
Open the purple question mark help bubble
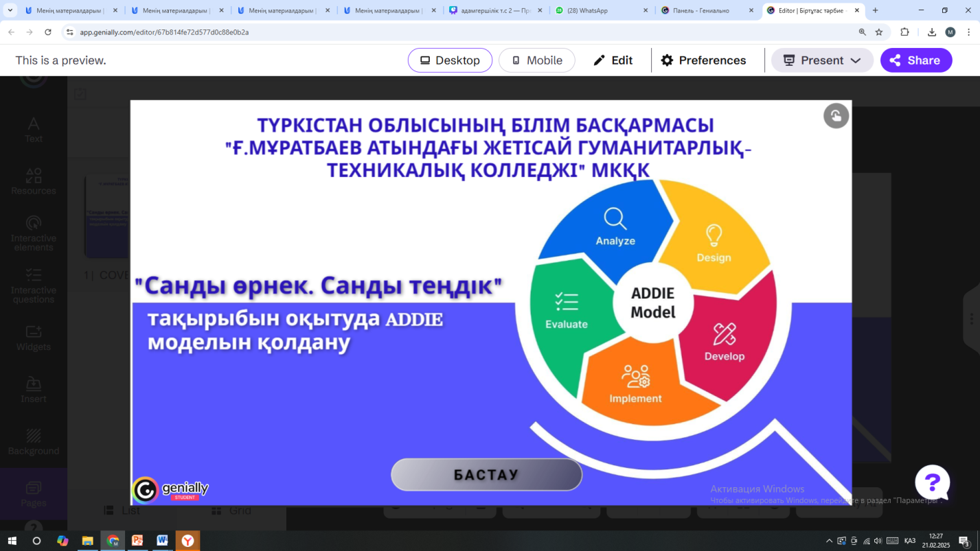[932, 482]
